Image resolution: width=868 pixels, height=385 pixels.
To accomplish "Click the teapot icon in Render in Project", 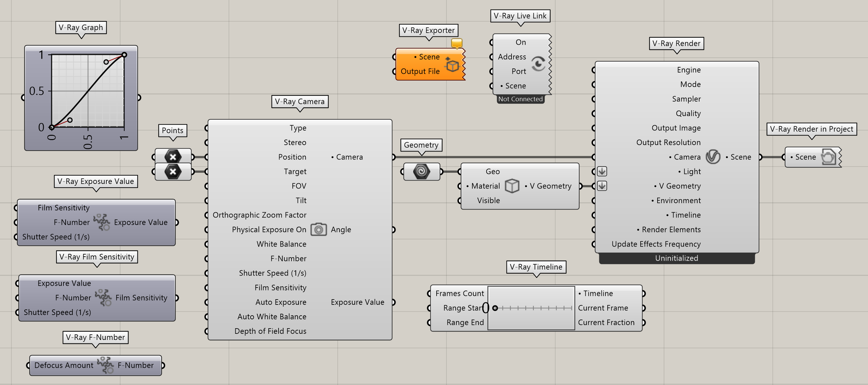I will [x=828, y=157].
